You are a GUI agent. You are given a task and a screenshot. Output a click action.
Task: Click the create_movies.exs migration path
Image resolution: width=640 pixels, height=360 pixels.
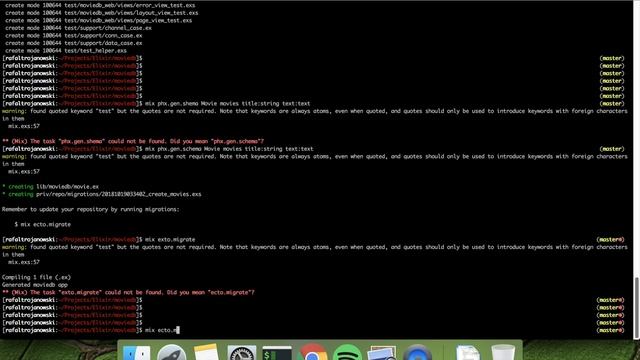118,194
